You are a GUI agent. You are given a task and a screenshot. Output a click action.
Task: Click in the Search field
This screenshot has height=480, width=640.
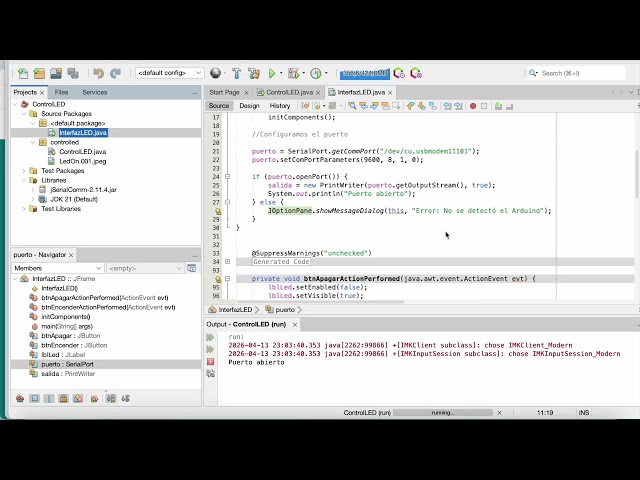click(576, 73)
